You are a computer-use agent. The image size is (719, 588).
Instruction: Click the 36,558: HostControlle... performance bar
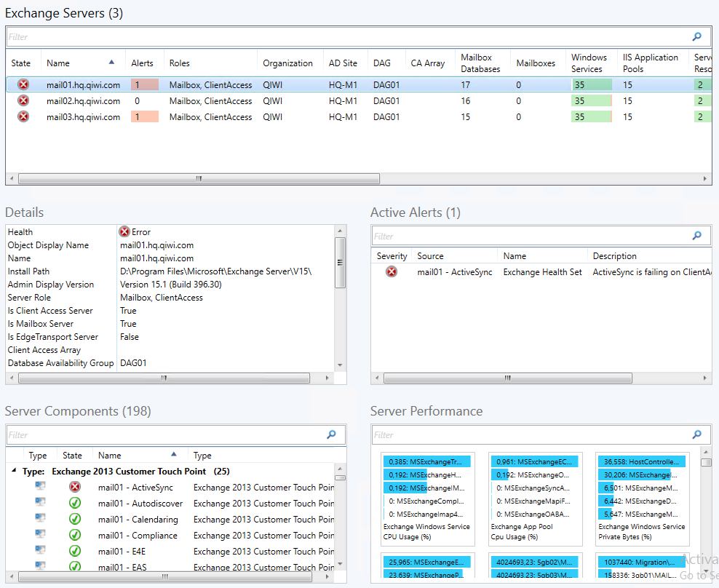(x=642, y=461)
